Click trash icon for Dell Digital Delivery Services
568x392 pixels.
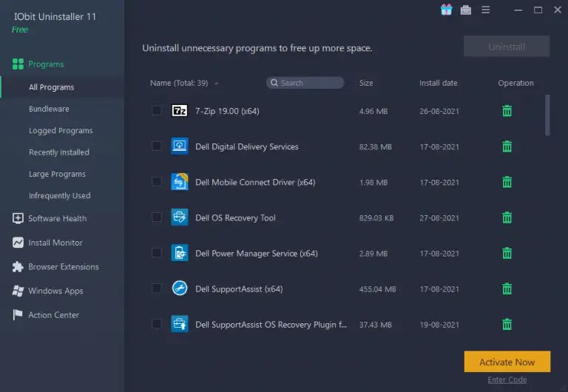(x=507, y=146)
